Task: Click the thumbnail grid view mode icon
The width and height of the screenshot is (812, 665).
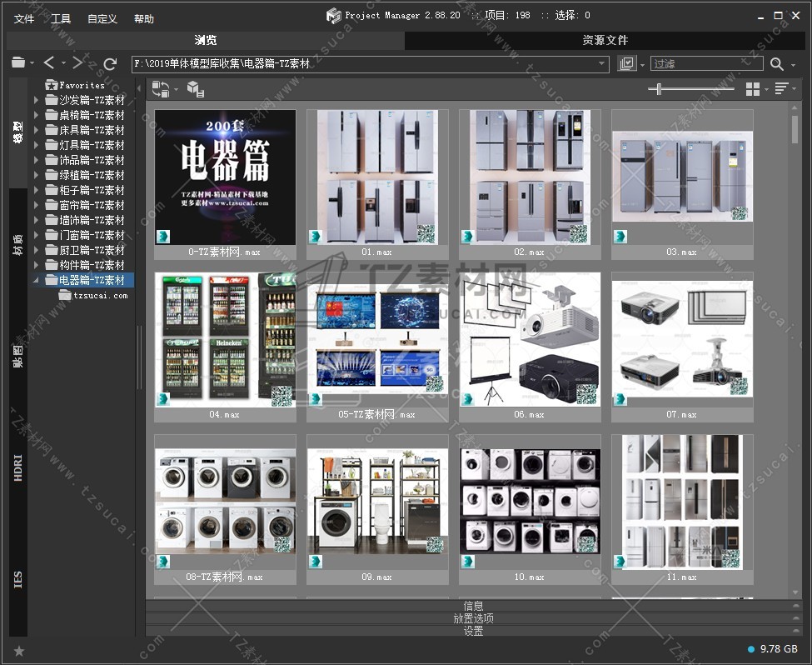Action: (x=753, y=89)
